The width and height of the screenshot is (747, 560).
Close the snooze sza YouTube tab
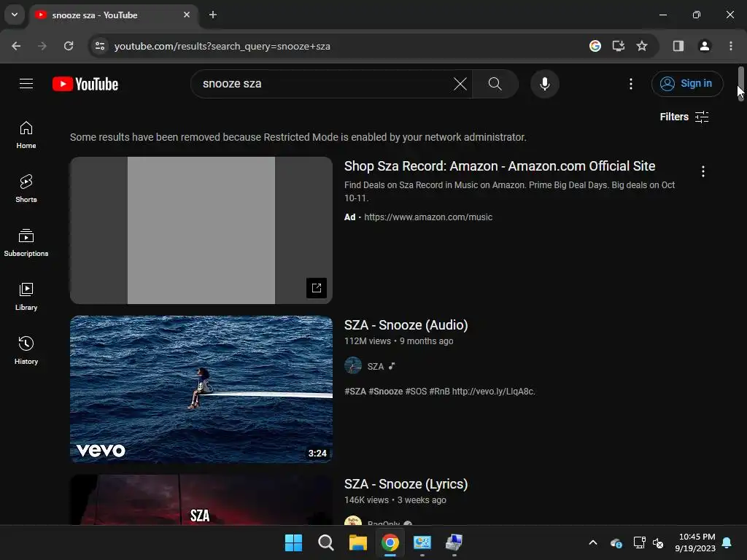[187, 15]
